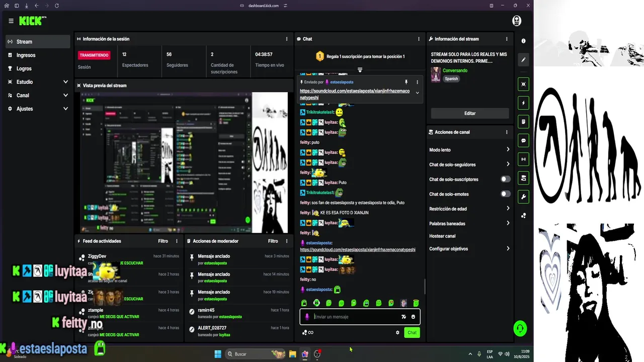Click Hostear canal option

coord(442,236)
